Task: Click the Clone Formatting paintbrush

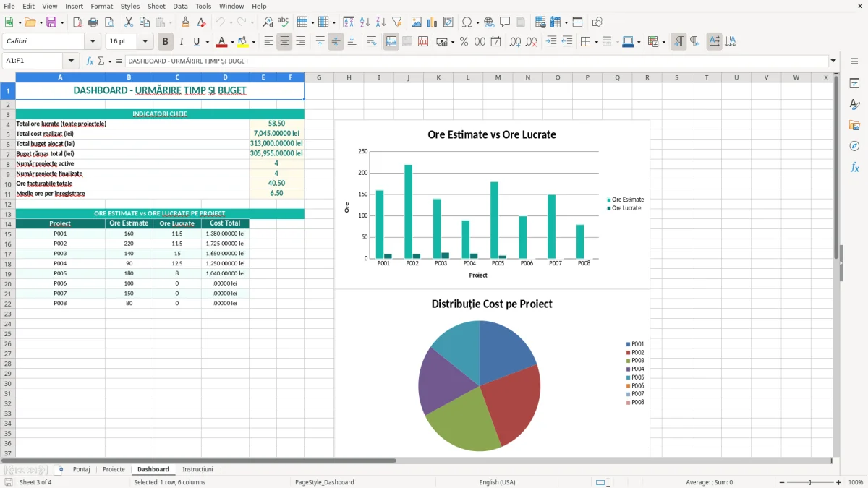Action: pos(186,22)
